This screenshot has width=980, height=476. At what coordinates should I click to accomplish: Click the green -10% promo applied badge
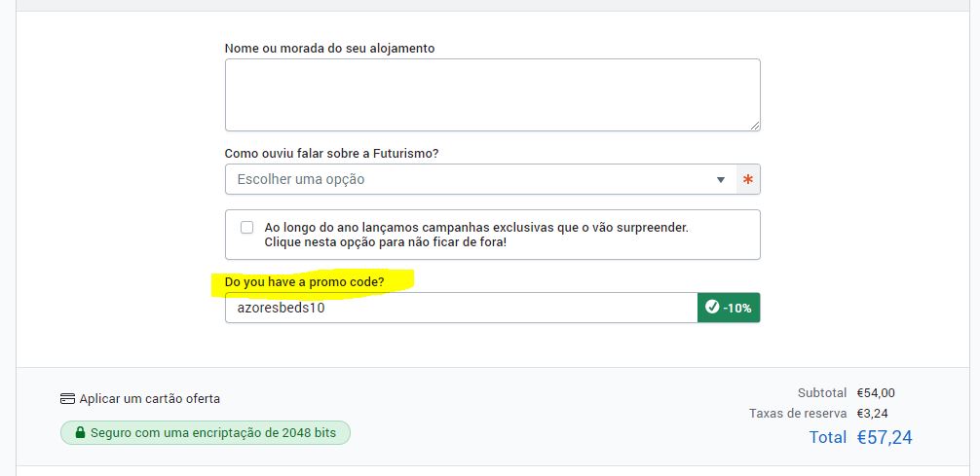pos(729,308)
